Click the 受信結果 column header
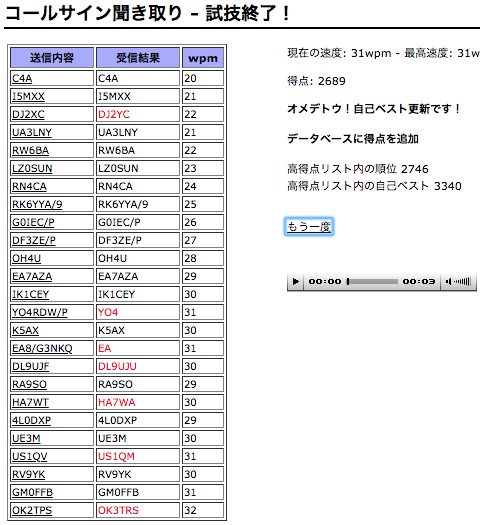 pos(138,58)
